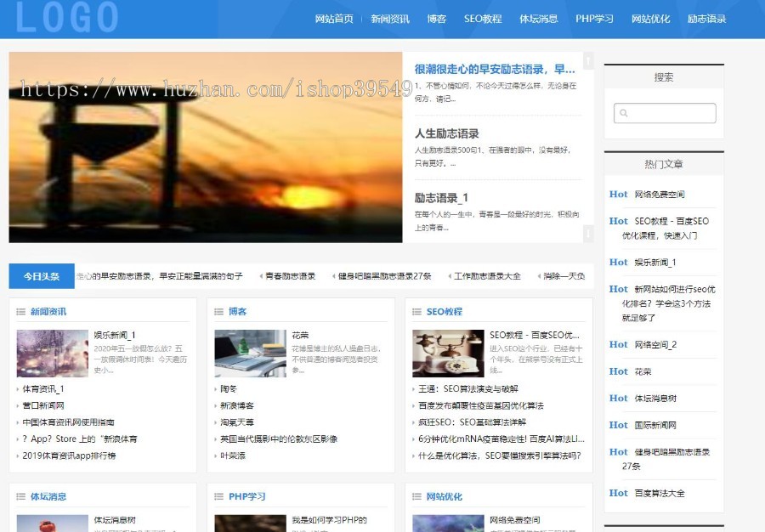Click the list icon beside 新闻资讯

(21, 312)
